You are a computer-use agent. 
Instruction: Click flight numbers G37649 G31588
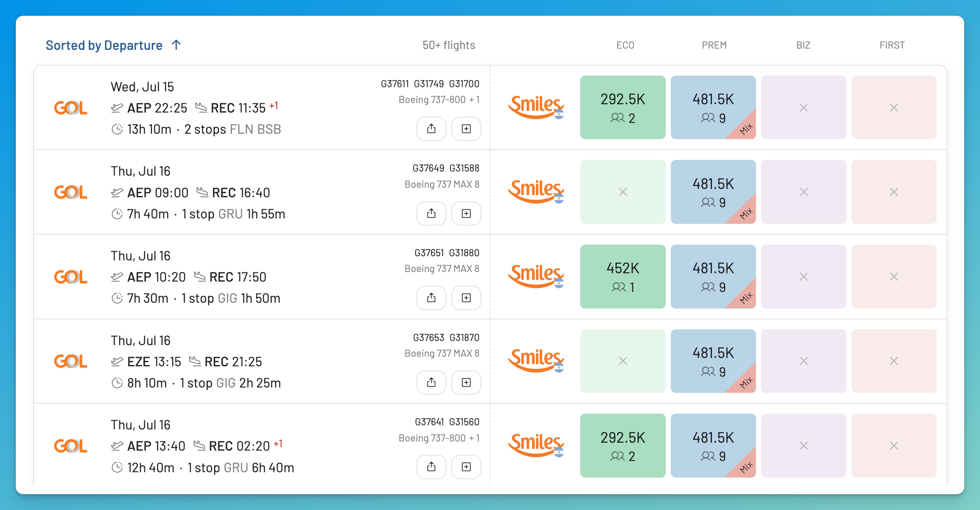pyautogui.click(x=446, y=168)
